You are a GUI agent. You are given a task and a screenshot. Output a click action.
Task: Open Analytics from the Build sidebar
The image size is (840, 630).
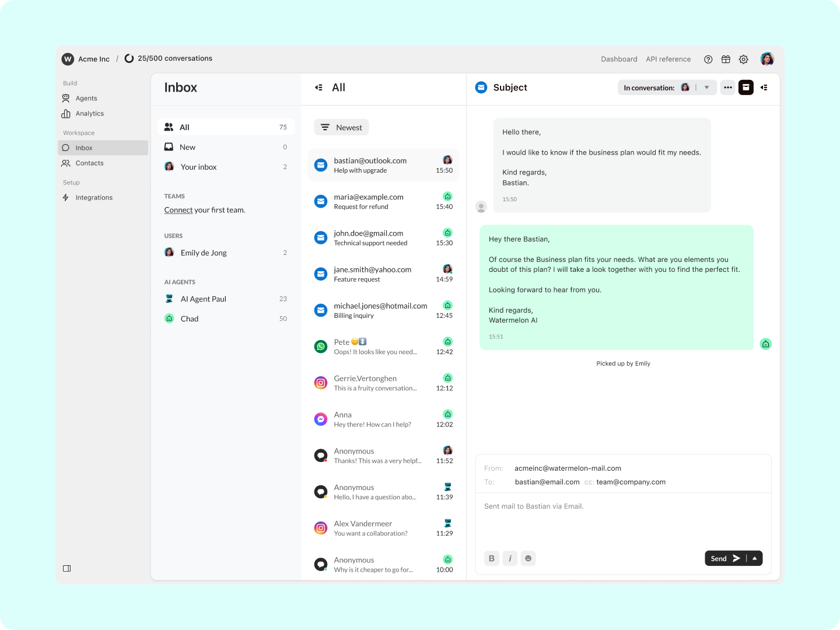(89, 113)
